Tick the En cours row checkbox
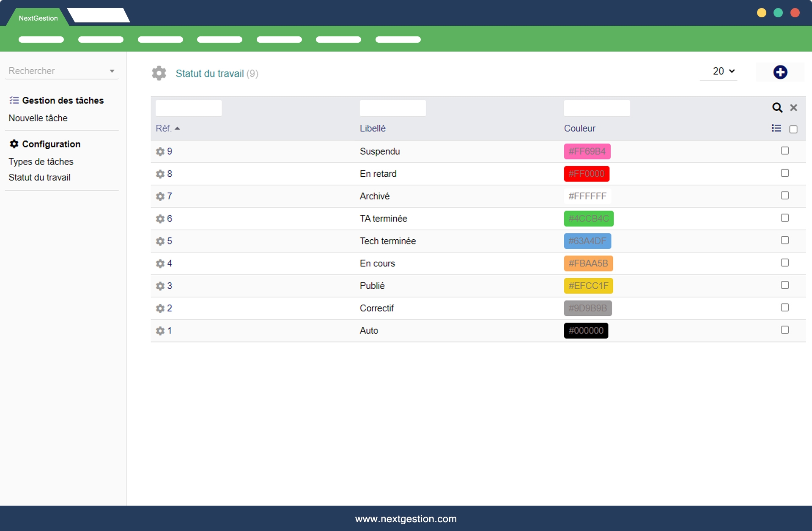812x531 pixels. click(785, 263)
